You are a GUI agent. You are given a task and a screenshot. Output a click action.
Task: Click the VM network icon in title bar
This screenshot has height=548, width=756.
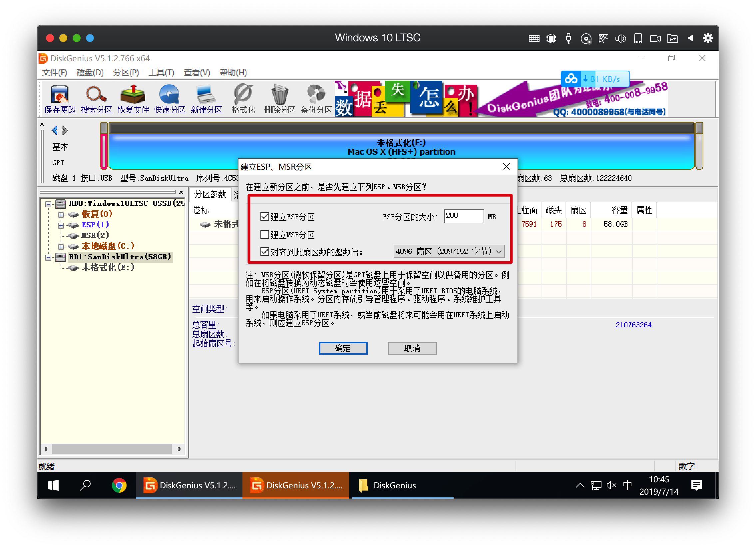point(603,38)
